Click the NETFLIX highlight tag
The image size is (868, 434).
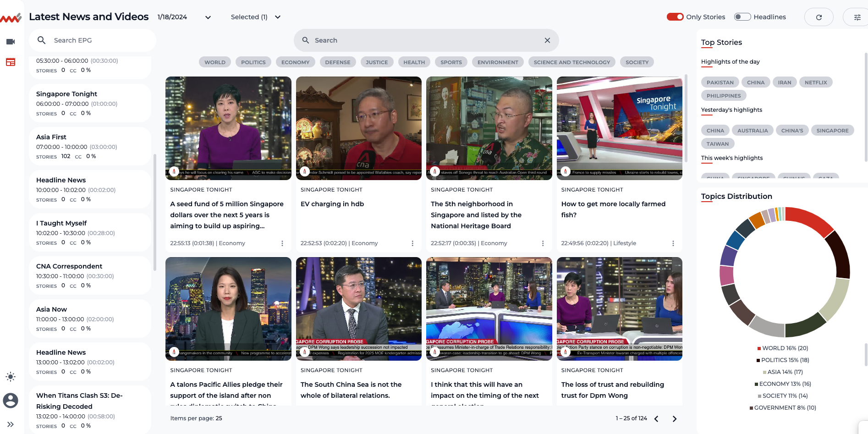816,82
